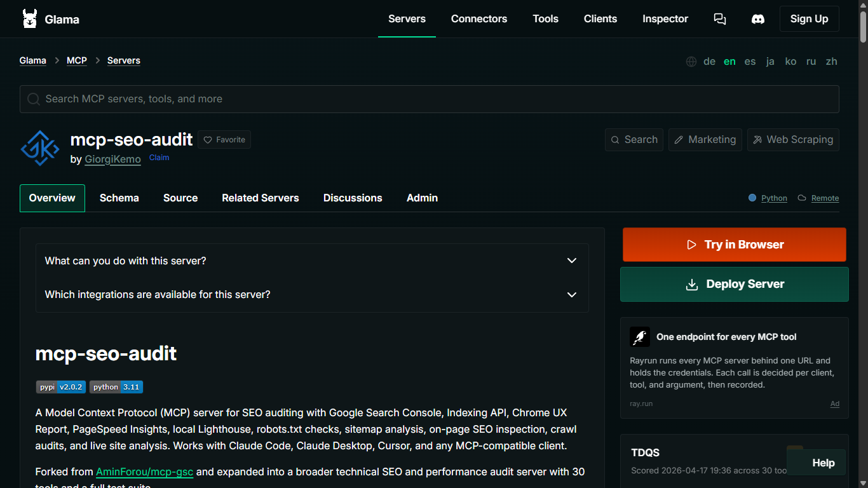The width and height of the screenshot is (868, 488).
Task: Open the AminForou/mcp-gsc link
Action: tap(145, 472)
